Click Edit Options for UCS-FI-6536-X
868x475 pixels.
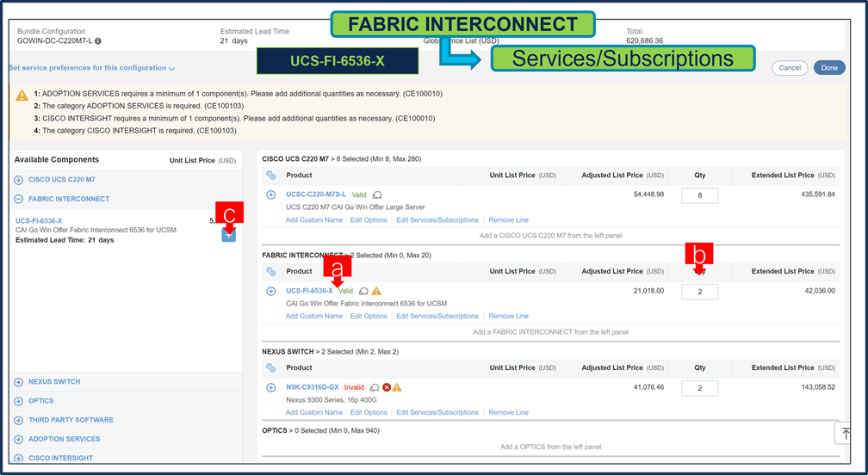point(369,317)
